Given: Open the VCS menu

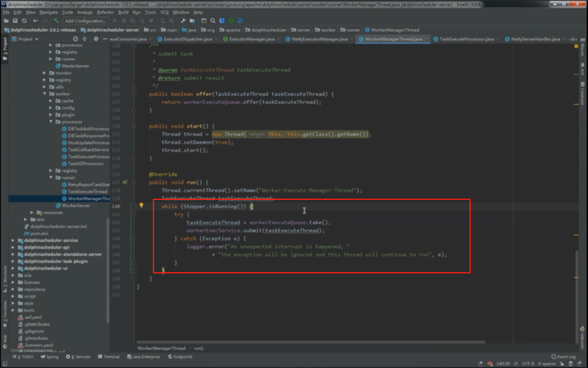Looking at the screenshot, I should 164,13.
